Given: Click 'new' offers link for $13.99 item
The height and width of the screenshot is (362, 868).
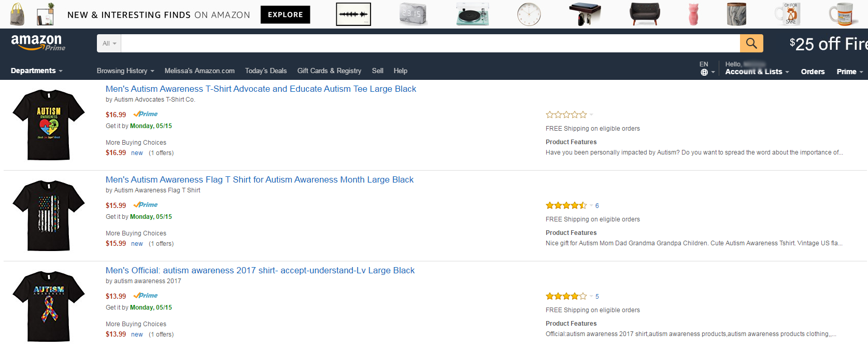Looking at the screenshot, I should pos(137,335).
